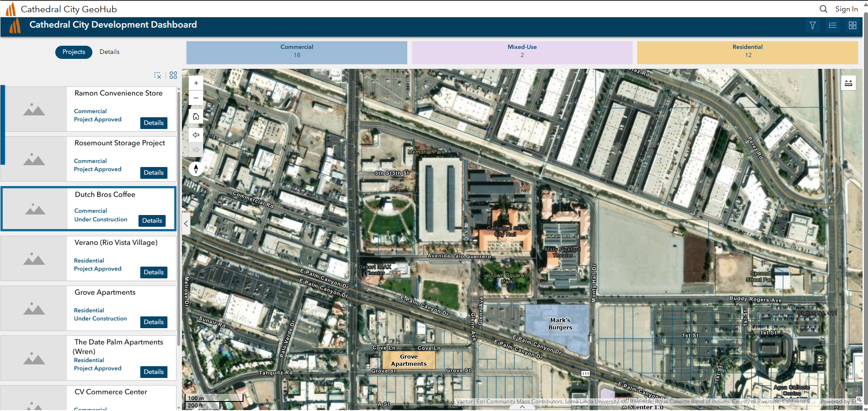Go back to previous map extent

pyautogui.click(x=196, y=135)
